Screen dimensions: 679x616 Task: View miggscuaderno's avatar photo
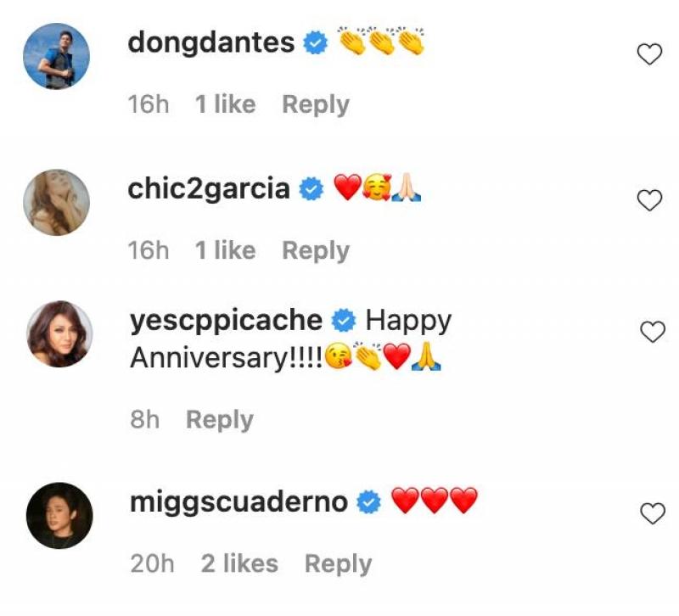59,516
